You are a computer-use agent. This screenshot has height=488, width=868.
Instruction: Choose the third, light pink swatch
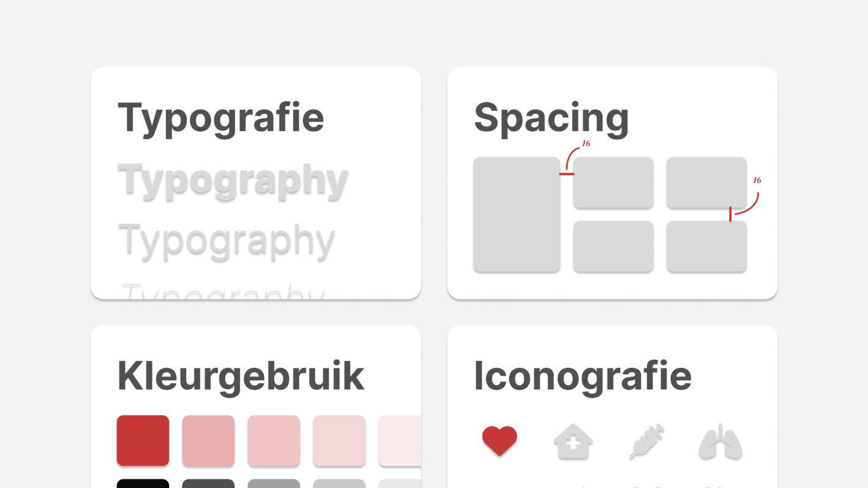pos(273,440)
